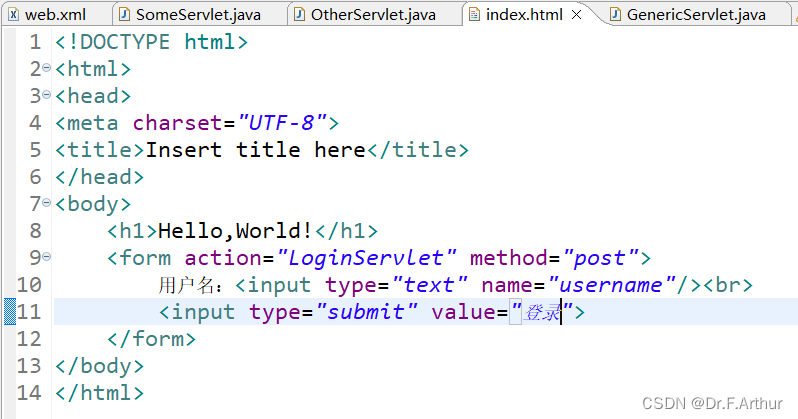Click the "text" type attribute value

(x=430, y=285)
